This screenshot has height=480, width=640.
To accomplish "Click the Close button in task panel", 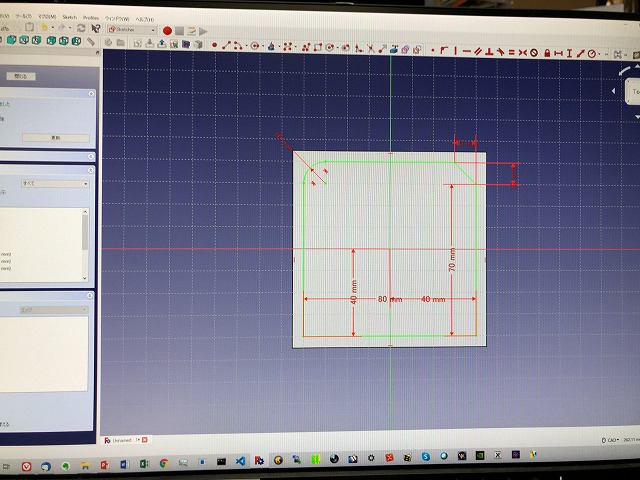I will point(22,76).
